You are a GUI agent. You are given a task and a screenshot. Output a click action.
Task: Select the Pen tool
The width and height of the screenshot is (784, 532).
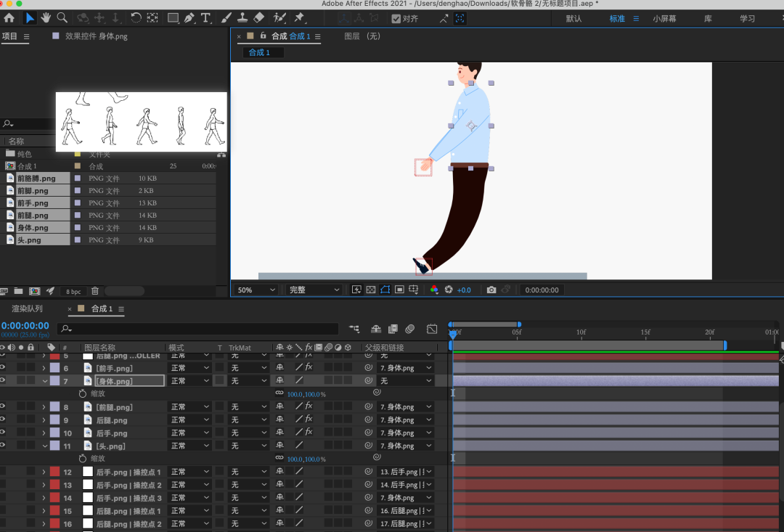[x=189, y=18]
